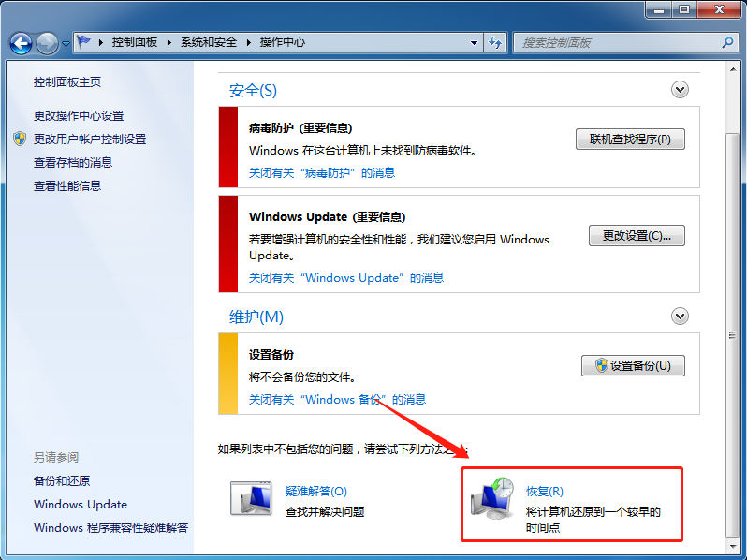The image size is (747, 560).
Task: Click the back navigation arrow button
Action: pyautogui.click(x=21, y=43)
